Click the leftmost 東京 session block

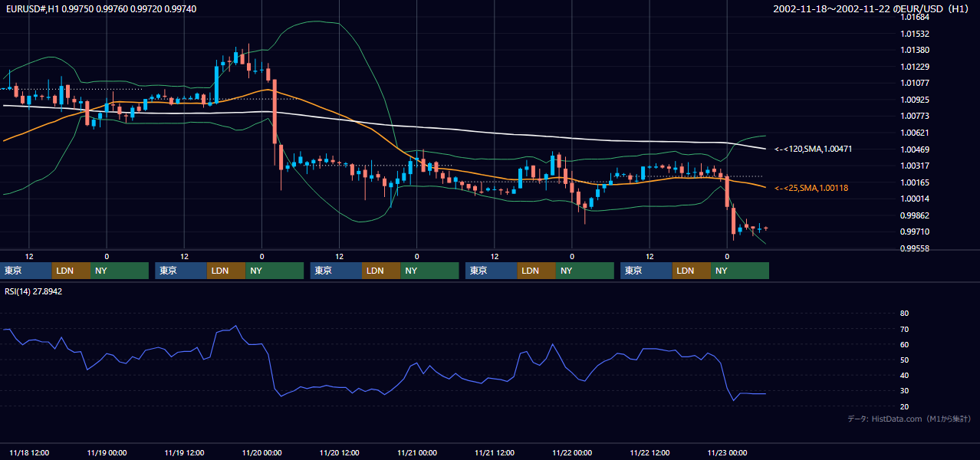point(26,271)
